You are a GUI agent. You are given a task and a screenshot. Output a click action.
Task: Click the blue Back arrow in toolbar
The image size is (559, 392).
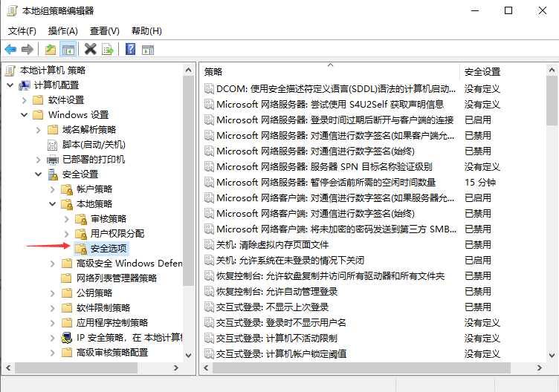tap(10, 50)
